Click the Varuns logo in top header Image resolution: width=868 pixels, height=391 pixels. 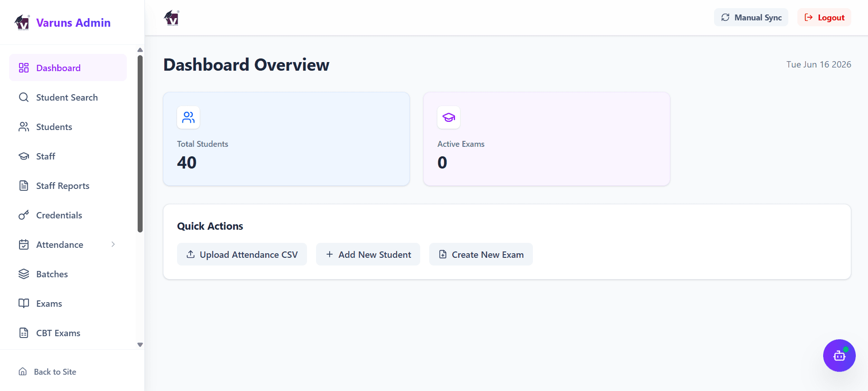(x=172, y=18)
